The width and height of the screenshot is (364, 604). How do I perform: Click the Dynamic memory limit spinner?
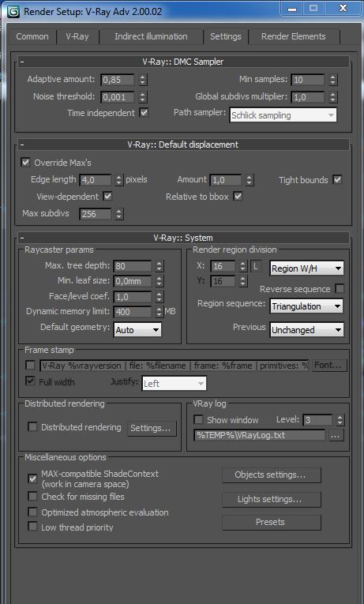tap(159, 312)
